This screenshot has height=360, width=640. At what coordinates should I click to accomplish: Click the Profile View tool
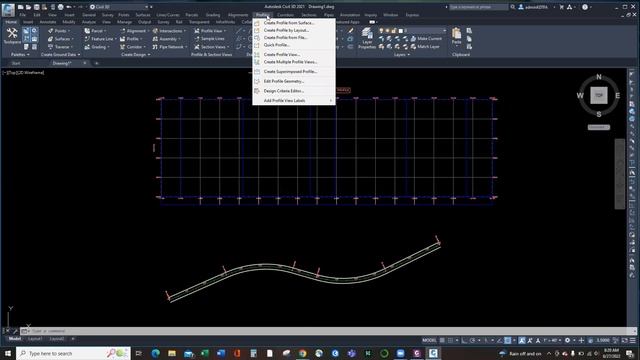(210, 31)
